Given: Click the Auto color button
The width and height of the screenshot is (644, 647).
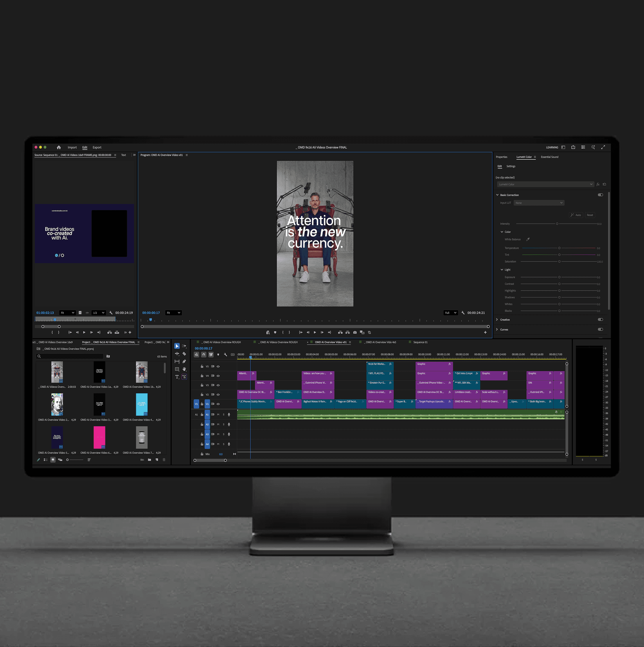Looking at the screenshot, I should point(576,215).
